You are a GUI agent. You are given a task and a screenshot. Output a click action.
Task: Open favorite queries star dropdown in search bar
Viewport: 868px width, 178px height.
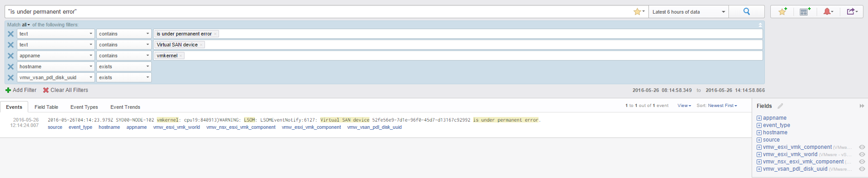pos(639,12)
